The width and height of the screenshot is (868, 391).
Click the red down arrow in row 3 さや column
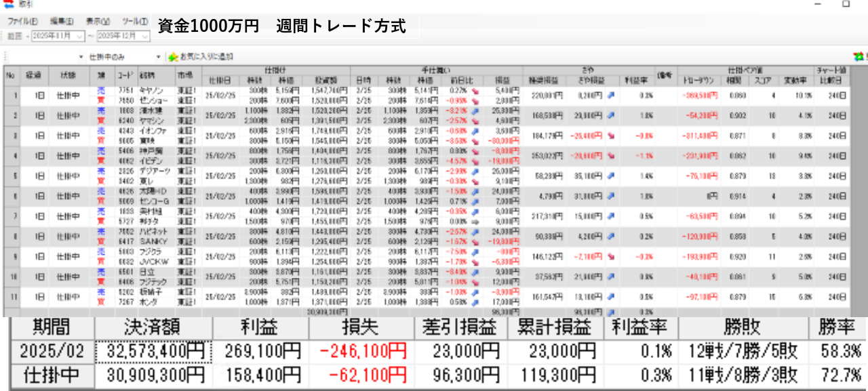[x=610, y=136]
